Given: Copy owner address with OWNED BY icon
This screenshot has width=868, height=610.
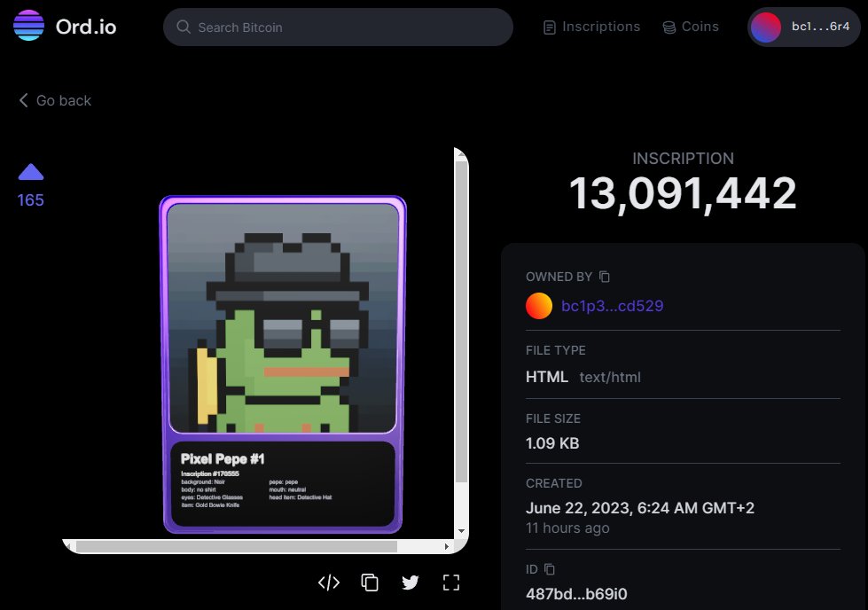Looking at the screenshot, I should [605, 277].
